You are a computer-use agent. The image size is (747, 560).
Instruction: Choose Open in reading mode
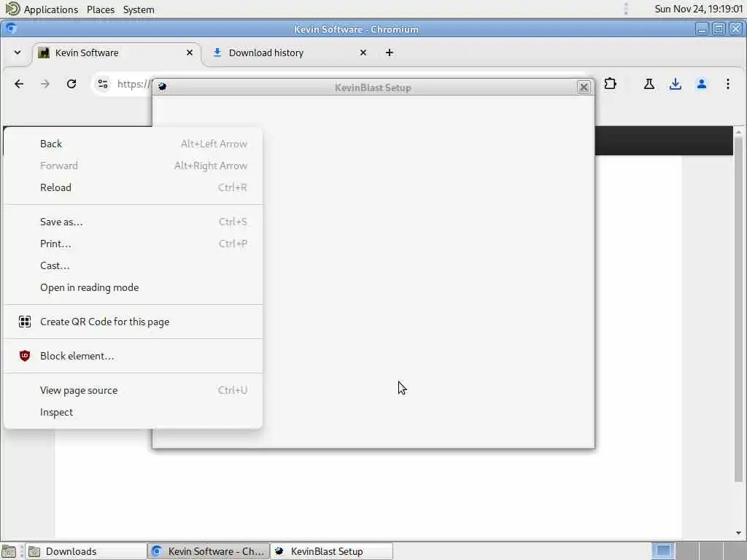coord(133,287)
